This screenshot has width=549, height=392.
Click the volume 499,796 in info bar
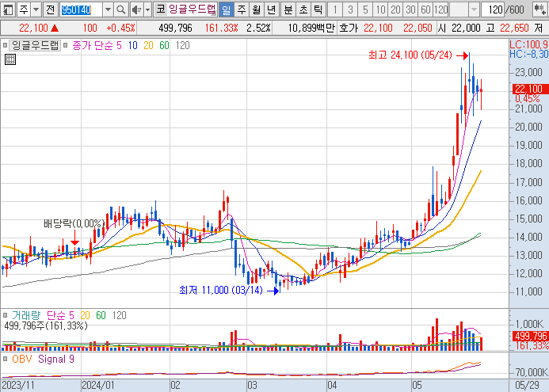175,28
